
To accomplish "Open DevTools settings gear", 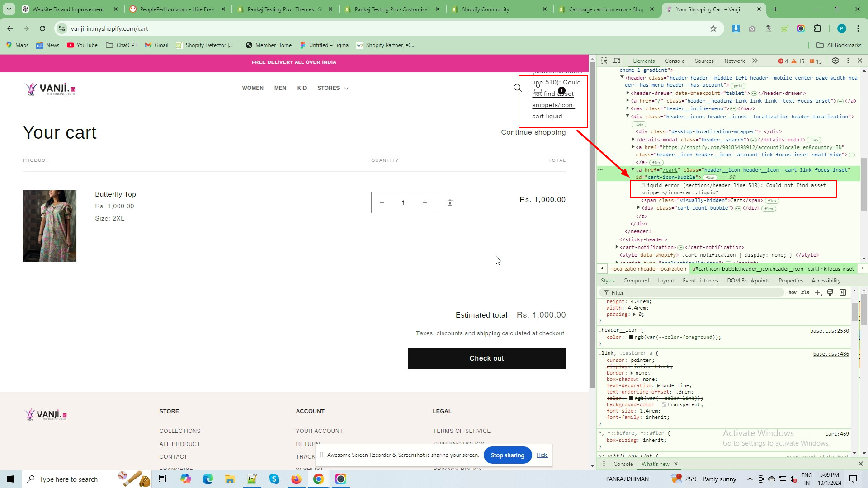I will (x=835, y=61).
